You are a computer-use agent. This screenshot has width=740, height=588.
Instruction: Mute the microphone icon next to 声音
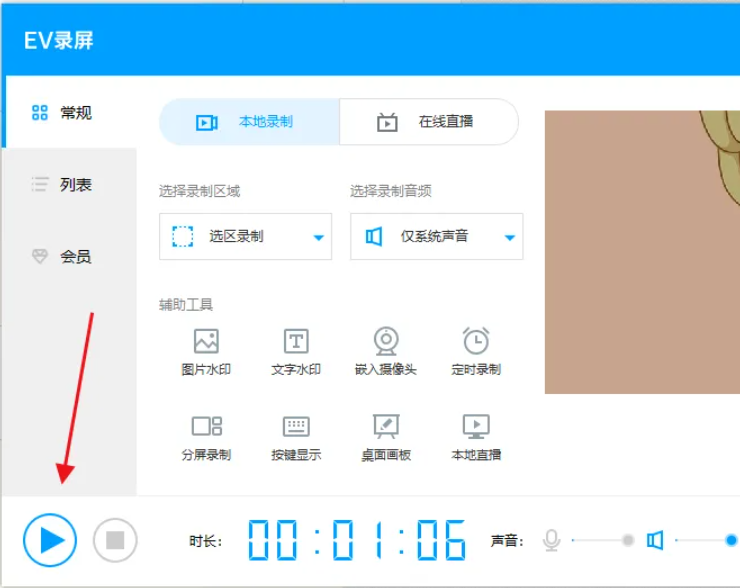tap(551, 540)
